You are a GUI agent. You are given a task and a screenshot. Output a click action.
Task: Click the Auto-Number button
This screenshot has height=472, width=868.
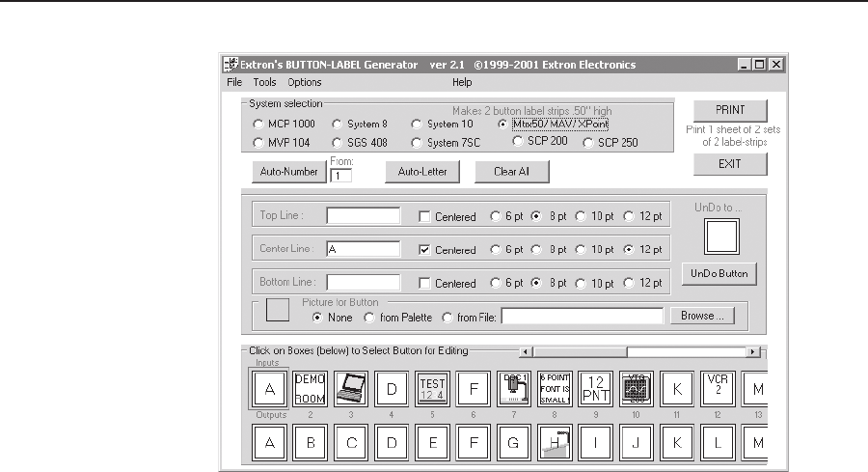pyautogui.click(x=289, y=172)
